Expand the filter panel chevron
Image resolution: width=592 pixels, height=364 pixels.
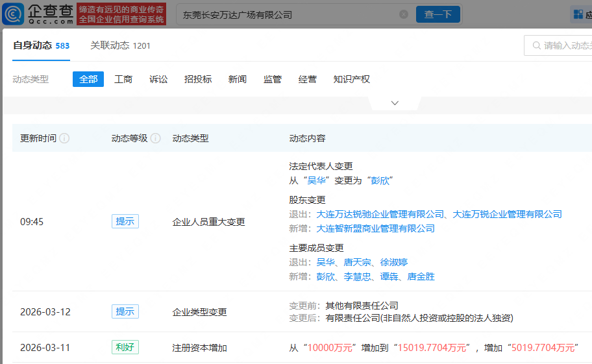coord(395,103)
